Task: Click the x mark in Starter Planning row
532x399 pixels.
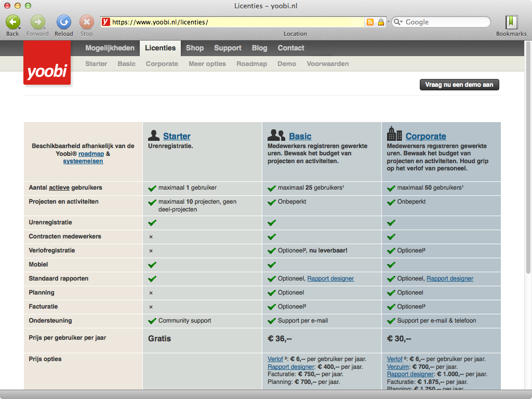Action: 151,293
